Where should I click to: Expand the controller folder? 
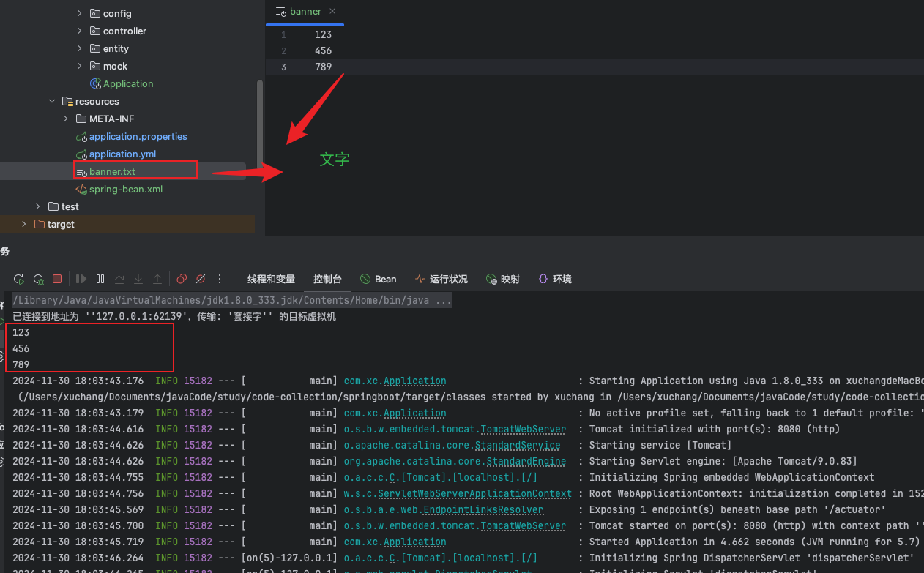(x=80, y=31)
